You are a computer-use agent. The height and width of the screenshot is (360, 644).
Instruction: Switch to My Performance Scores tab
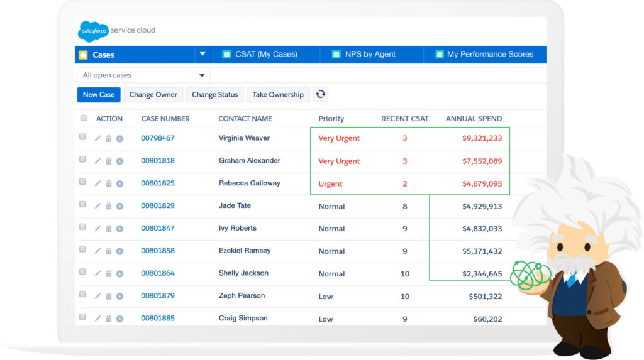(485, 54)
